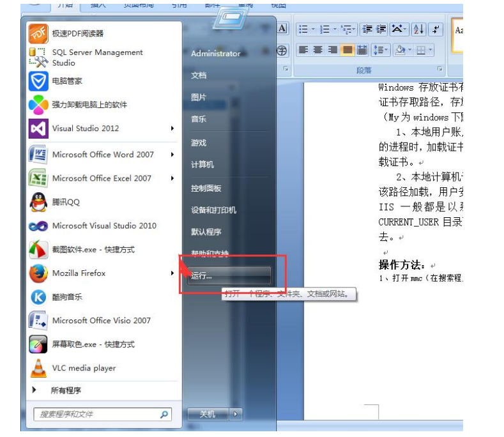
Task: Open 酷狗音乐 music player
Action: [67, 297]
